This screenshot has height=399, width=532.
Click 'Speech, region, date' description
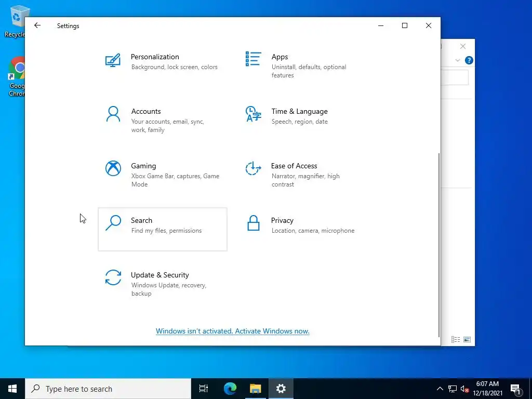pos(300,122)
